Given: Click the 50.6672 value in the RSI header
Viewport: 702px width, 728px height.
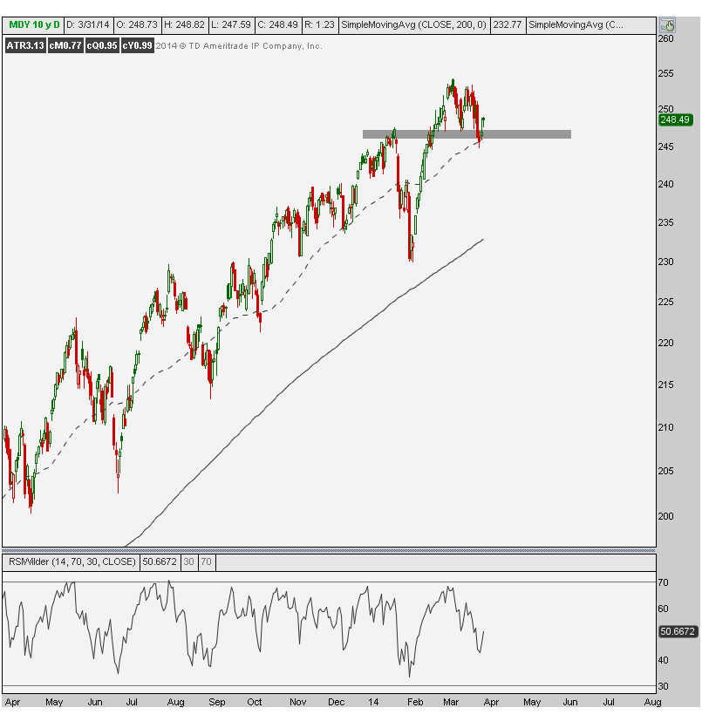Looking at the screenshot, I should coord(160,561).
